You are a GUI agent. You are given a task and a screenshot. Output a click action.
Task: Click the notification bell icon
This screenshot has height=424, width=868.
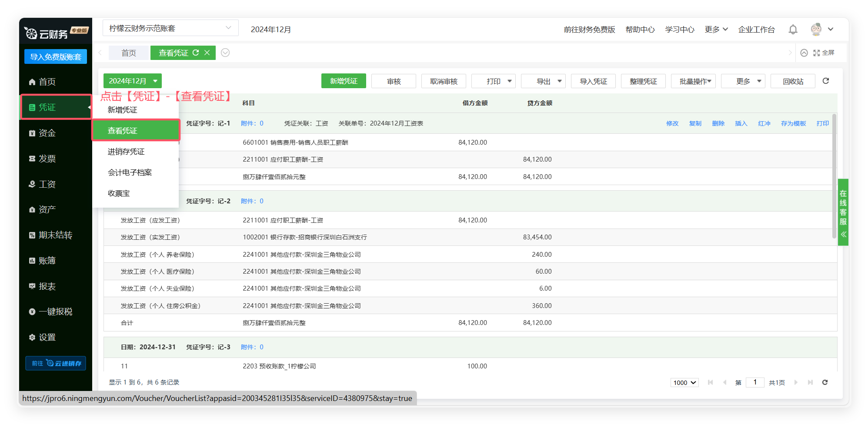point(793,30)
